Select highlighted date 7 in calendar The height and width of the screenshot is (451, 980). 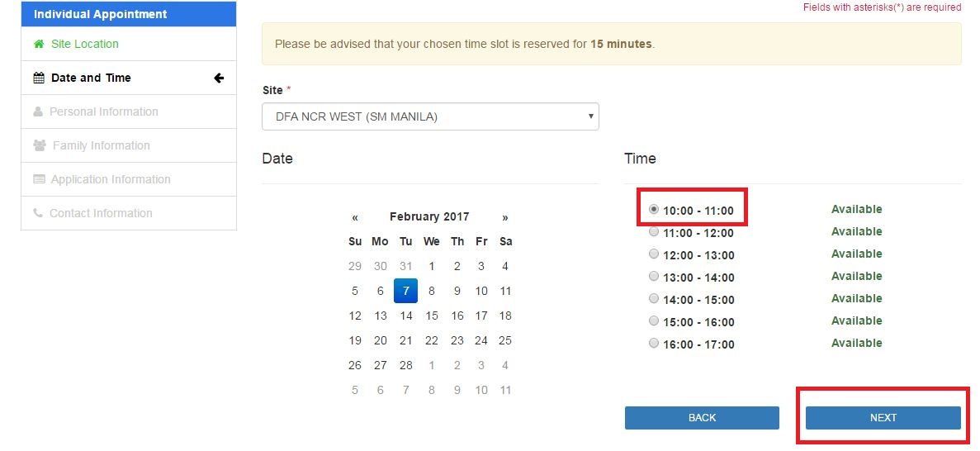(x=406, y=291)
